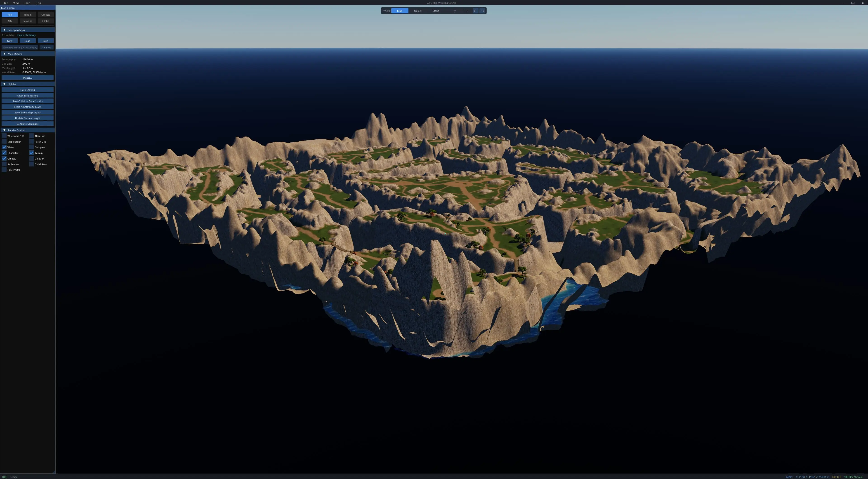Enable the Compass checkbox
Screen dimensions: 868x479
coord(31,147)
